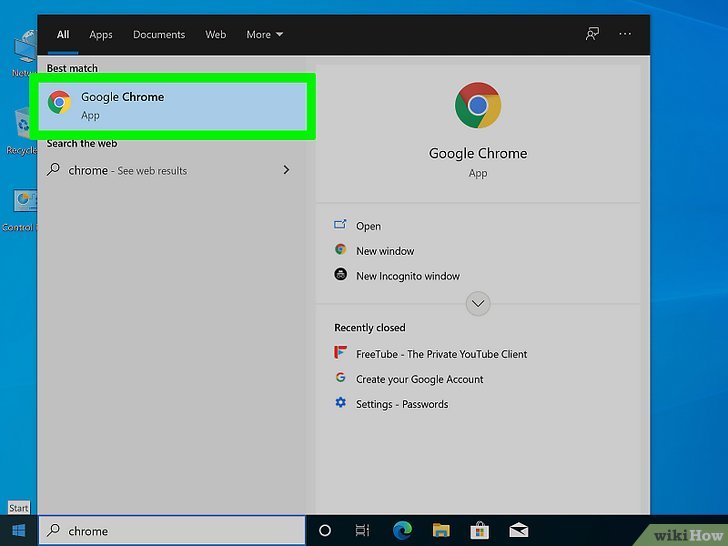
Task: Expand chrome web results arrow
Action: (286, 170)
